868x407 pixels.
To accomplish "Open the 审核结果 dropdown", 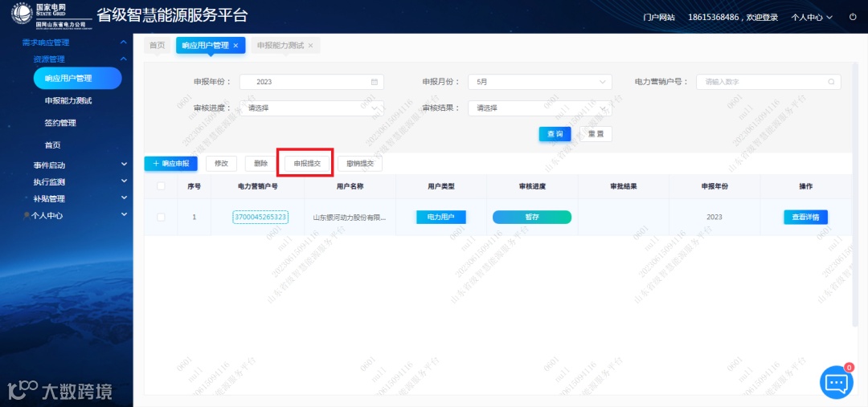I will point(540,108).
